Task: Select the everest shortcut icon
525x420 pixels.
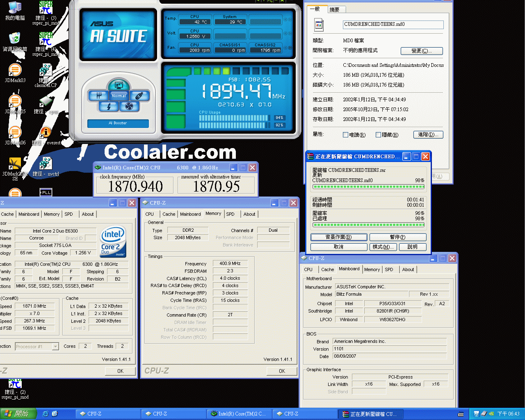Action: [x=46, y=136]
